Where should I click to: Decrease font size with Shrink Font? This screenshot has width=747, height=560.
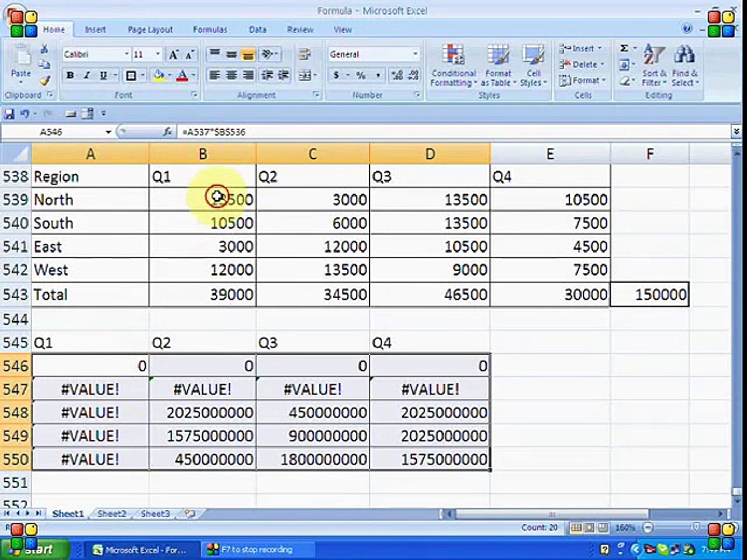tap(190, 54)
